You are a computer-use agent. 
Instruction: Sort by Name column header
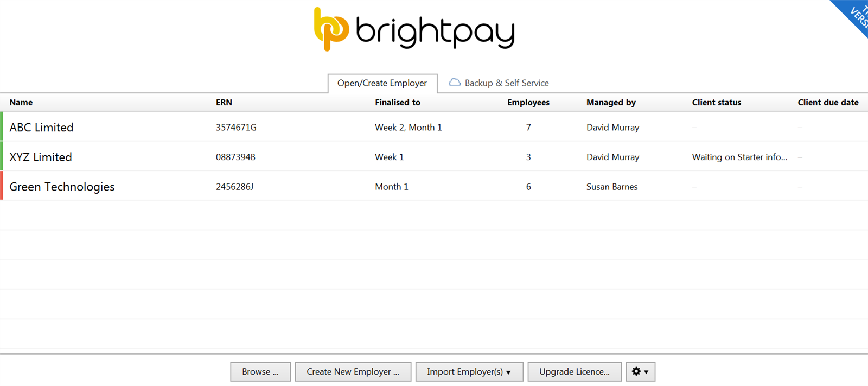tap(21, 102)
